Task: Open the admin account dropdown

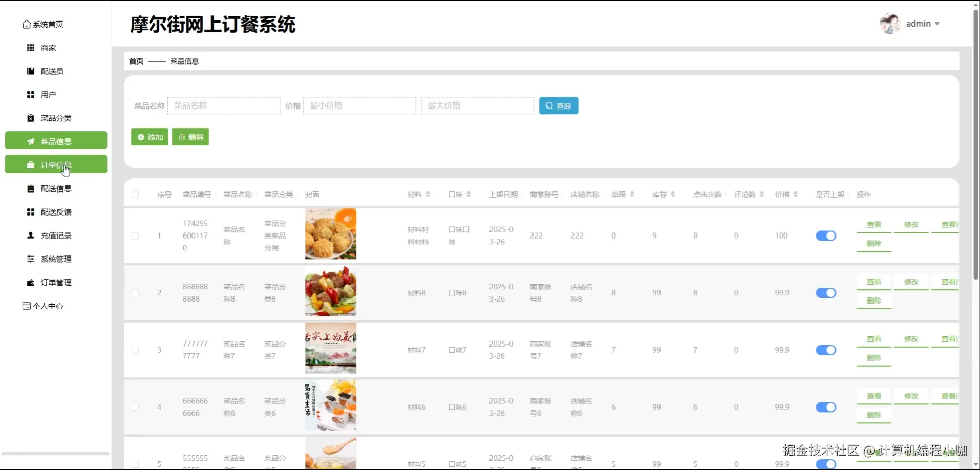Action: (920, 23)
